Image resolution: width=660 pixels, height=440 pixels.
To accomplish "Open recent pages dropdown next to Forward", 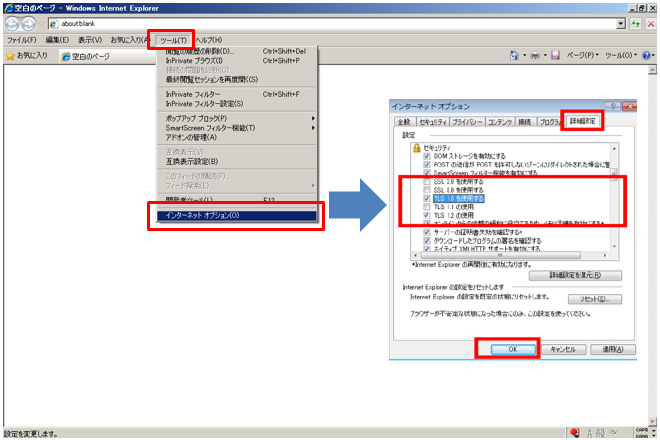I will tap(41, 24).
